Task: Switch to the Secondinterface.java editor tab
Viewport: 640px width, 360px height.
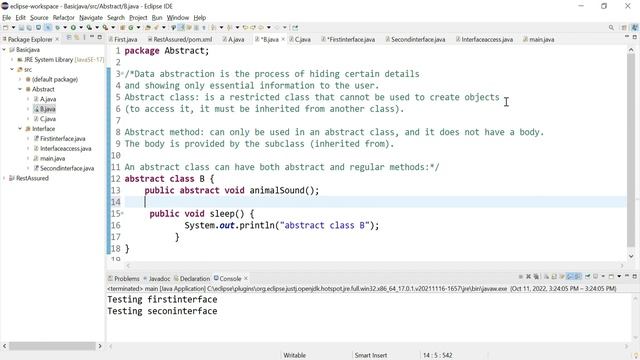Action: click(415, 39)
